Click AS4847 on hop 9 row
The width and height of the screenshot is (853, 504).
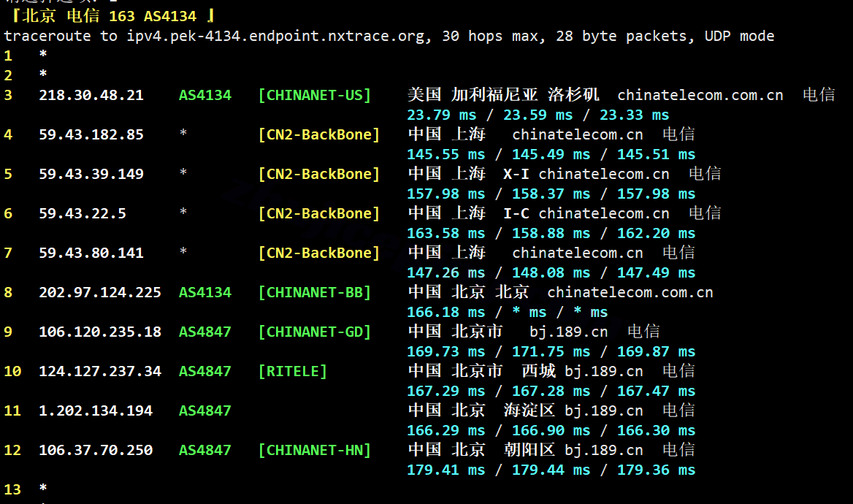click(x=205, y=332)
